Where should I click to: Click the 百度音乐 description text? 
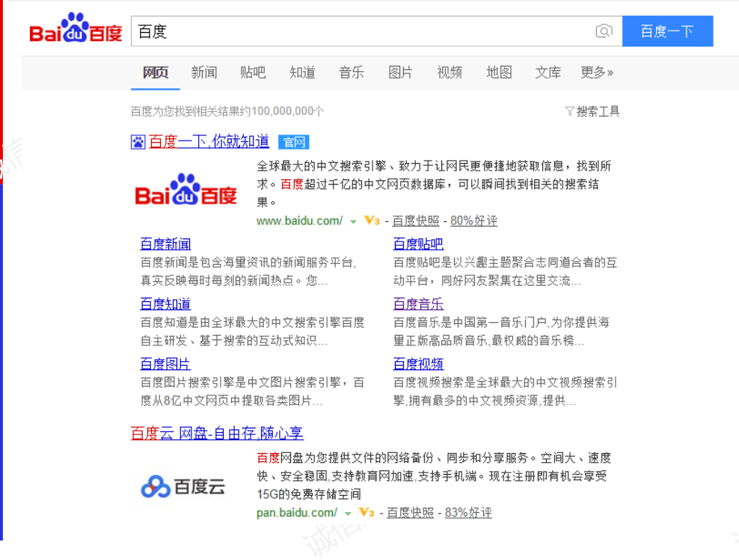tap(501, 331)
